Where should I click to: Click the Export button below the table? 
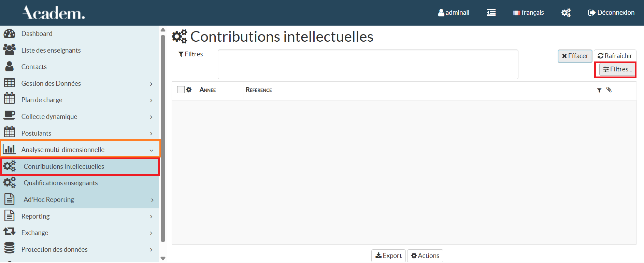(x=388, y=255)
